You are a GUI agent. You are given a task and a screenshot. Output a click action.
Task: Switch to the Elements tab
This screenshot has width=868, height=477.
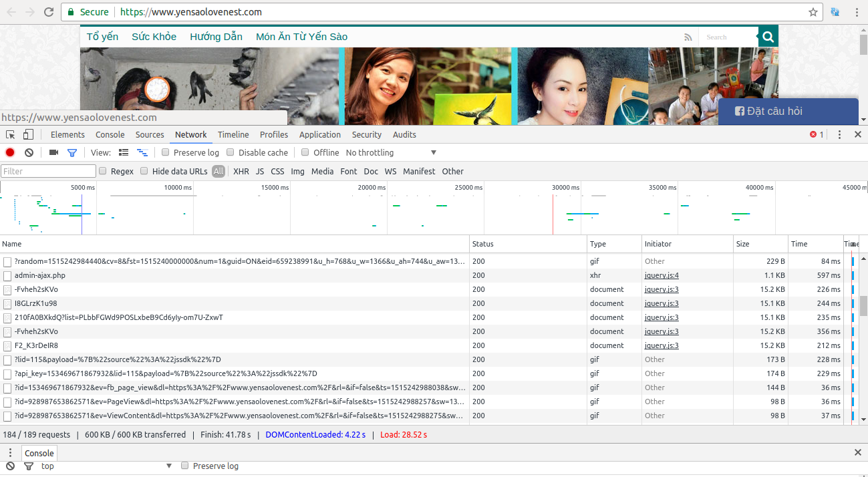67,134
